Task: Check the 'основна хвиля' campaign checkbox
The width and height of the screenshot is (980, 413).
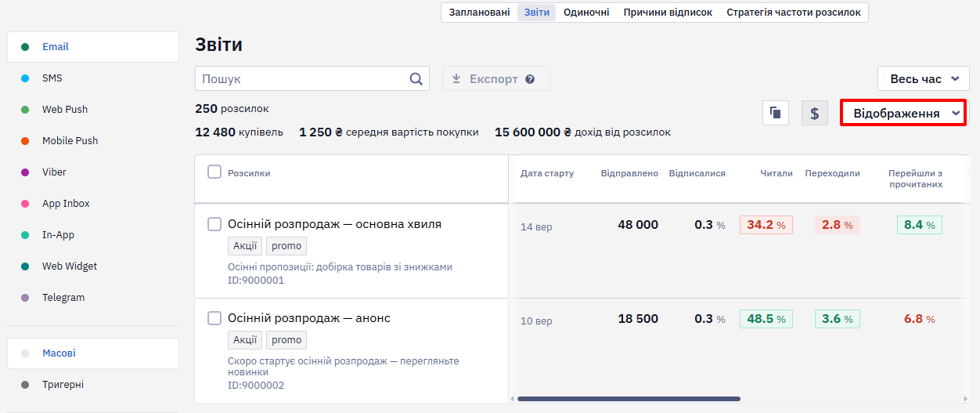Action: 214,224
